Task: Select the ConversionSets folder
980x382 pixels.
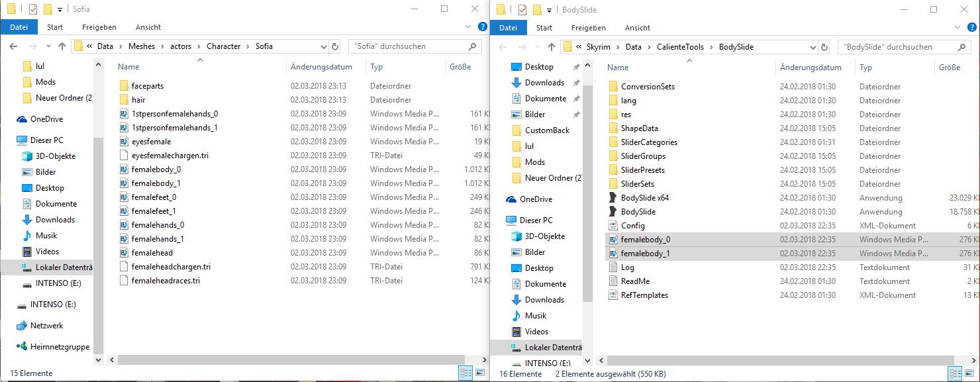Action: pyautogui.click(x=648, y=87)
